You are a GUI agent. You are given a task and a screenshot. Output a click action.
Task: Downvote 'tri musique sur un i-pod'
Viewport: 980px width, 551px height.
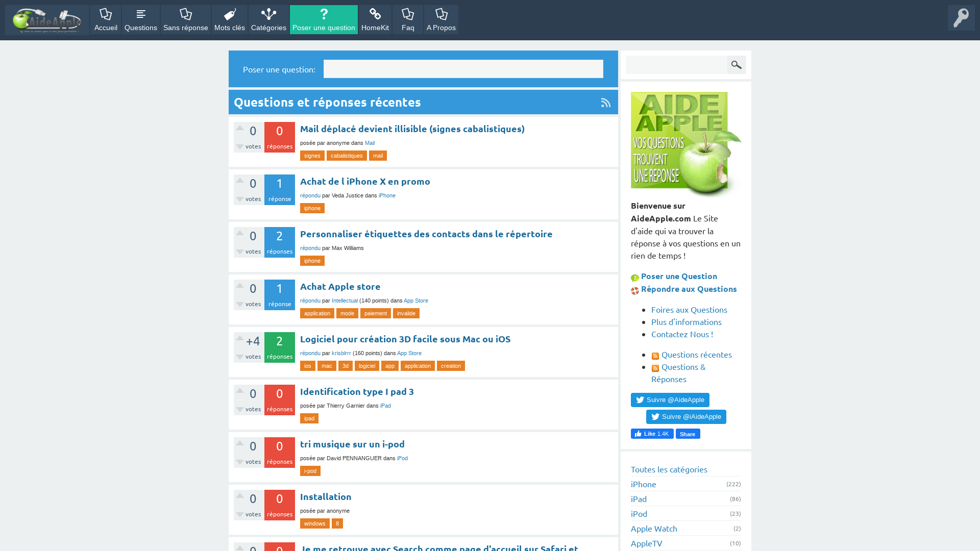(239, 462)
